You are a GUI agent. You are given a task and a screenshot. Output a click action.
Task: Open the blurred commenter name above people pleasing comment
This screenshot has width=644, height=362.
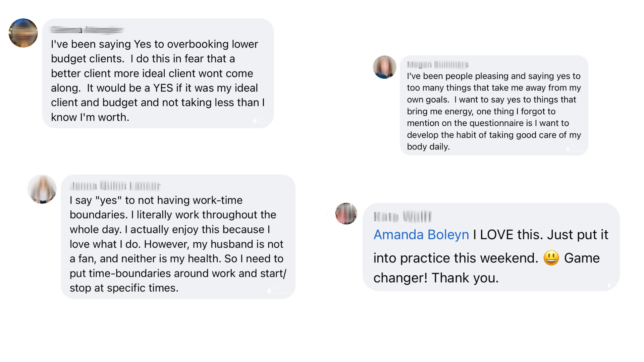[x=437, y=64]
